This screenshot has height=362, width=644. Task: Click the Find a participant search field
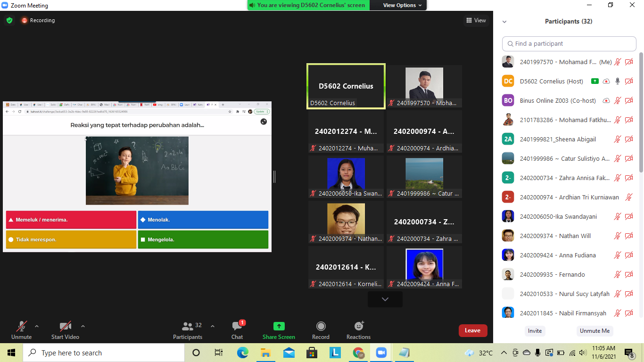click(x=569, y=43)
